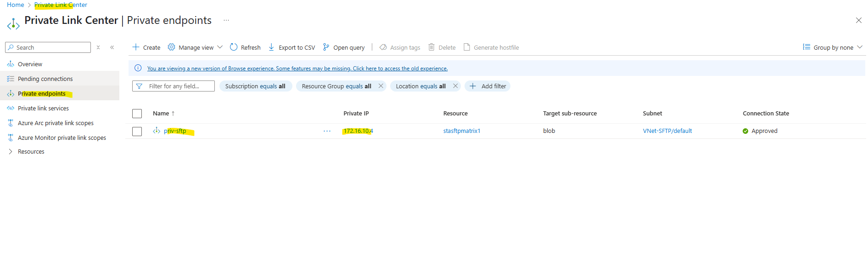868x258 pixels.
Task: Click the blob sub-resource cell
Action: coord(549,131)
